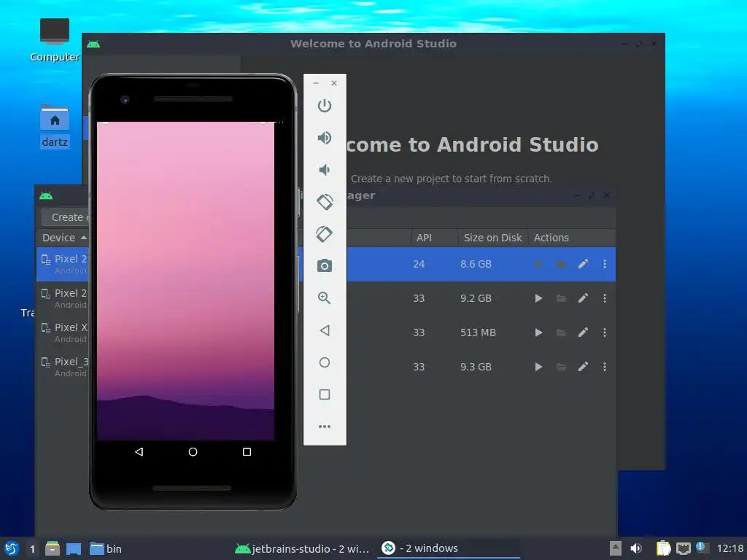Launch the 9.3 GB device with play icon
The width and height of the screenshot is (747, 560).
point(538,367)
